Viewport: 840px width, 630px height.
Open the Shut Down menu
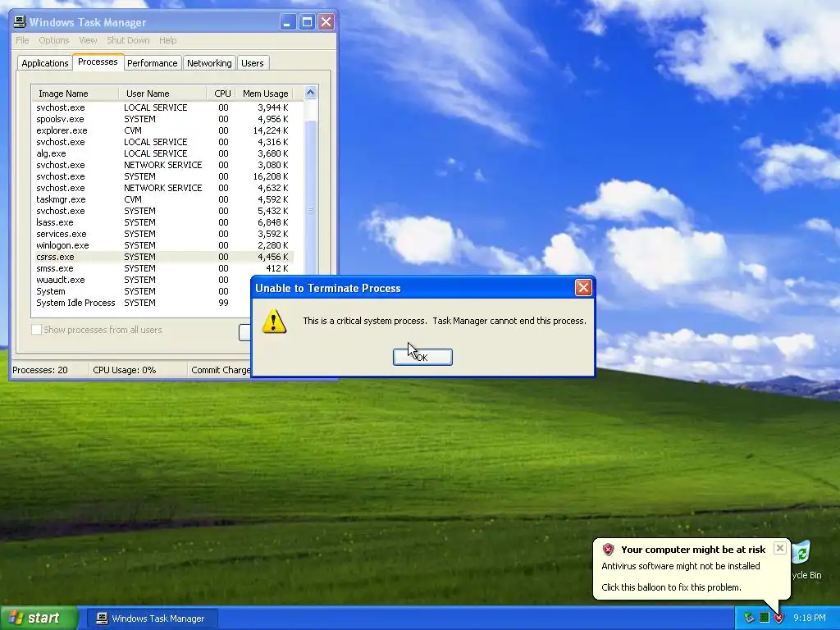pyautogui.click(x=128, y=40)
